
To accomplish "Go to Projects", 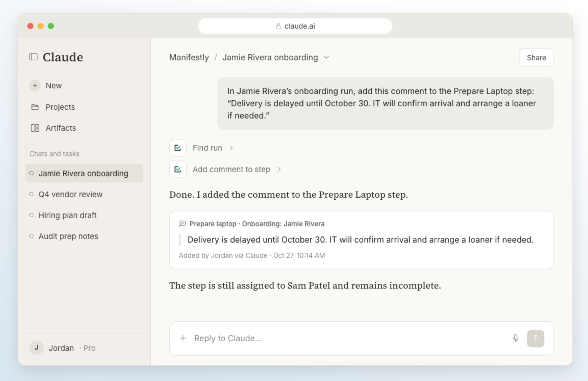I will [60, 107].
